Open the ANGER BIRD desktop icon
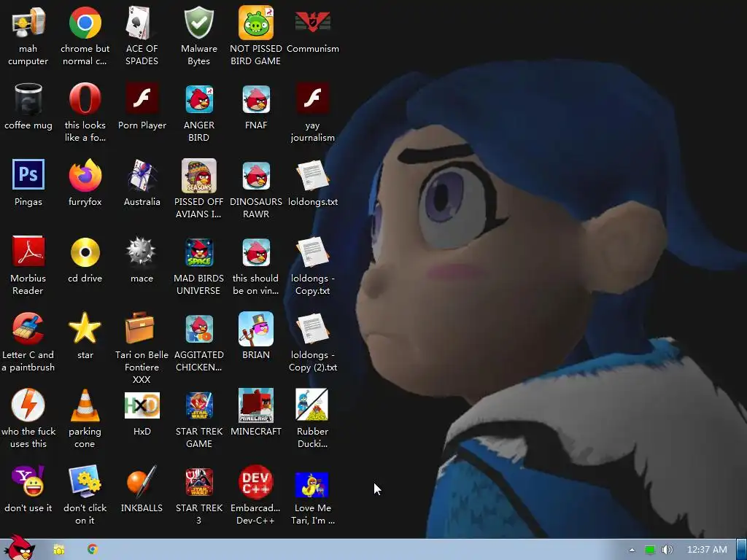Viewport: 747px width, 560px height. [x=198, y=99]
